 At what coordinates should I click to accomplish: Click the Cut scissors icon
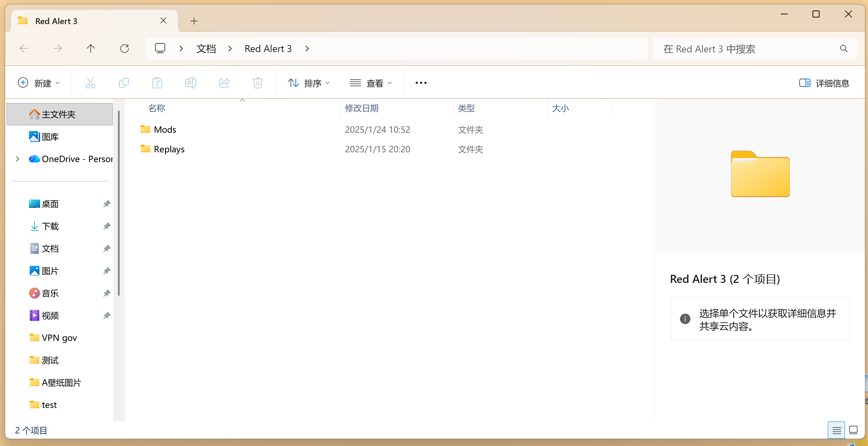(90, 83)
